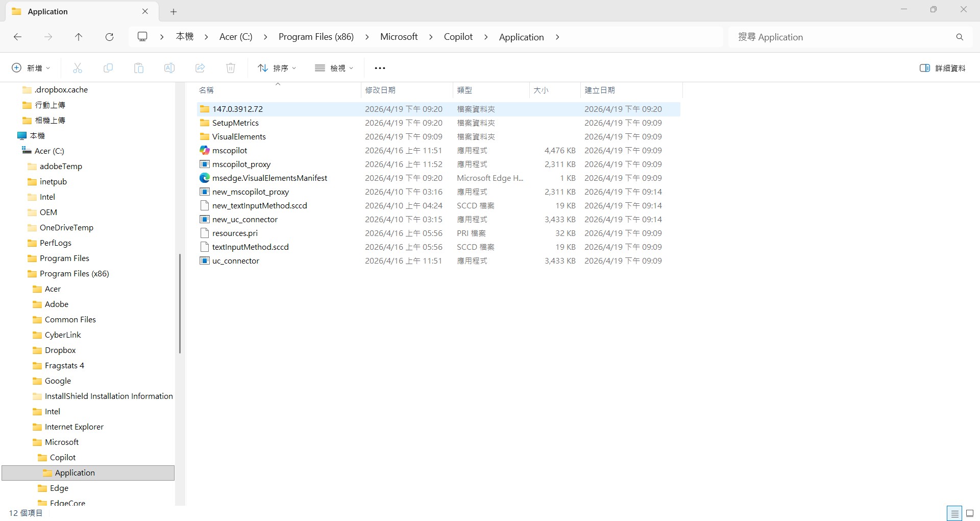Close the Application tab
The image size is (980, 521).
tap(145, 11)
